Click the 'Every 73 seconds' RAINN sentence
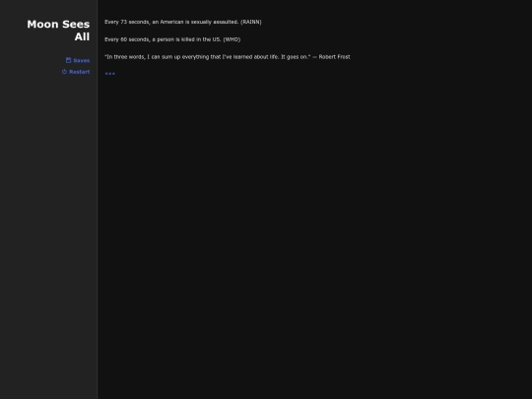The height and width of the screenshot is (399, 532). click(x=183, y=22)
